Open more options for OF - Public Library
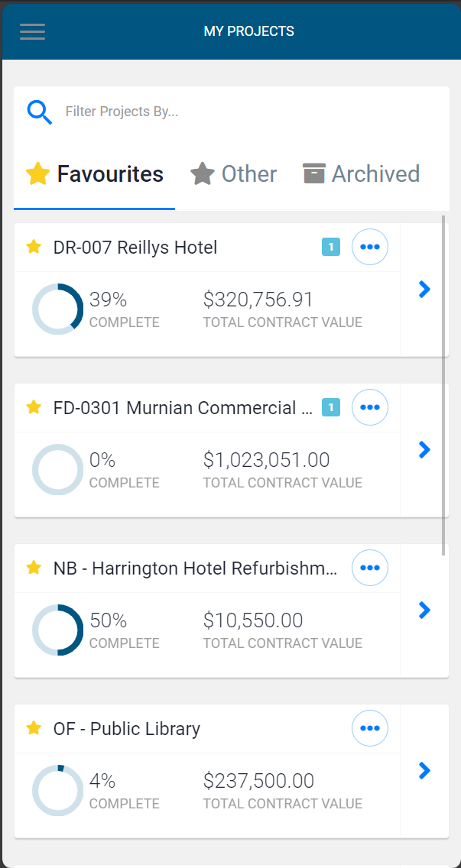Viewport: 461px width, 868px height. coord(370,728)
